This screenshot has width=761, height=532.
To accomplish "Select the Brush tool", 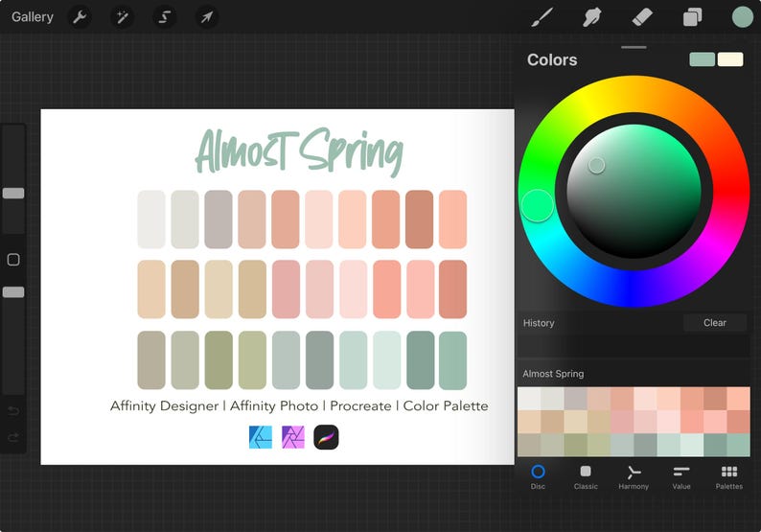I will pos(542,17).
